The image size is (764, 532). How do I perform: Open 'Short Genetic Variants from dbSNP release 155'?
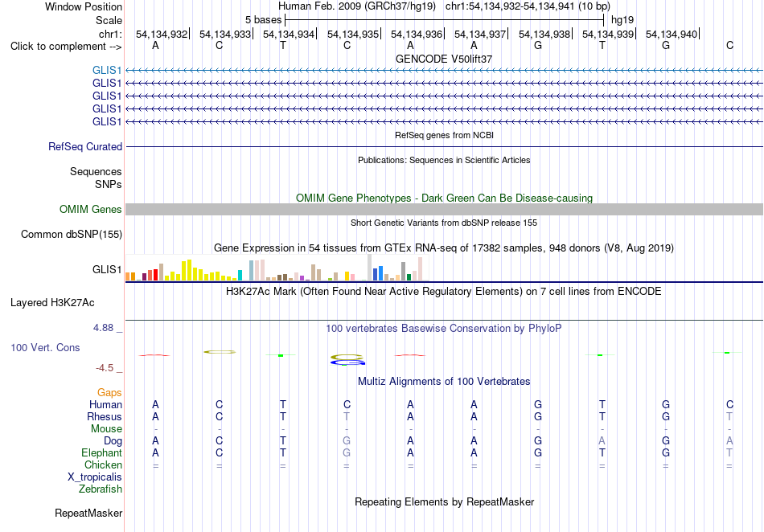tap(444, 223)
